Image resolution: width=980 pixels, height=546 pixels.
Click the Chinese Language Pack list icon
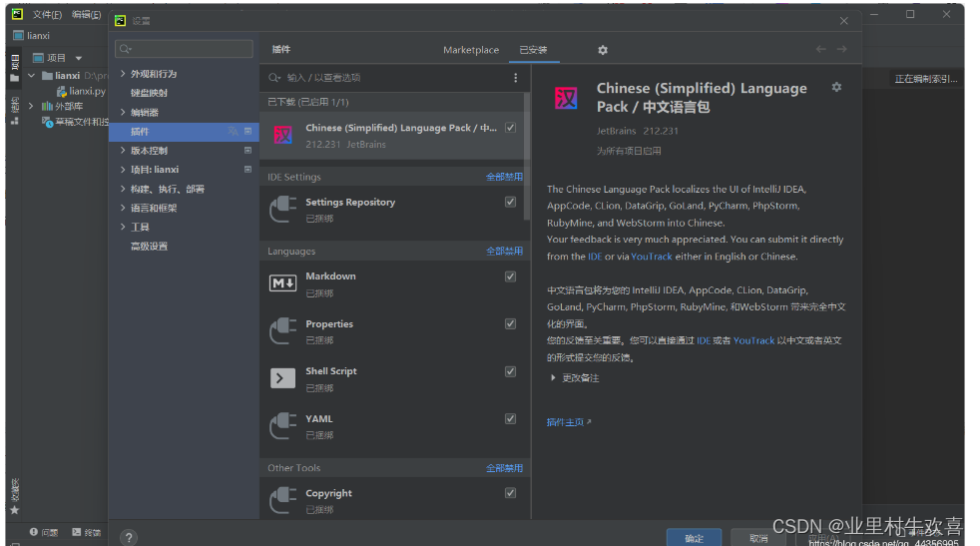(x=282, y=135)
